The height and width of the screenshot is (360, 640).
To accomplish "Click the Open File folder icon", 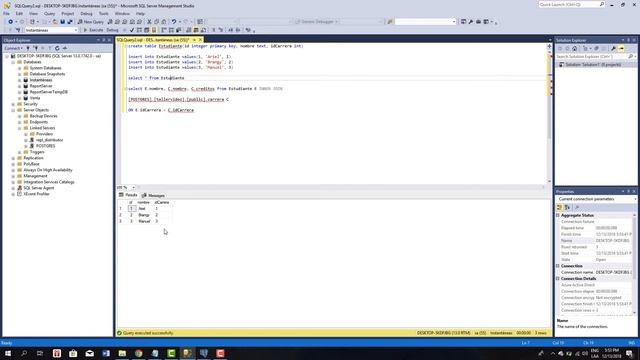I will click(x=55, y=22).
